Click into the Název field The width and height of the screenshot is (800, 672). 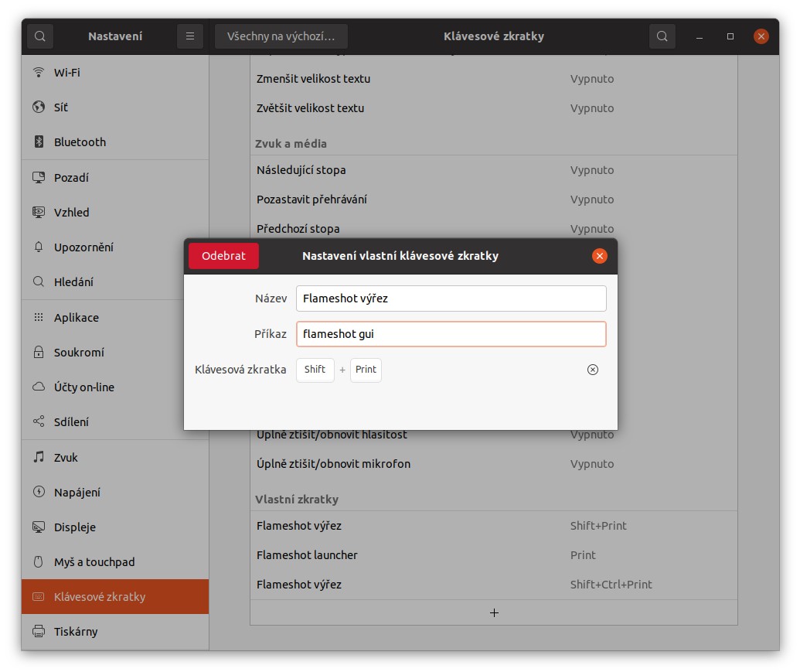[451, 298]
